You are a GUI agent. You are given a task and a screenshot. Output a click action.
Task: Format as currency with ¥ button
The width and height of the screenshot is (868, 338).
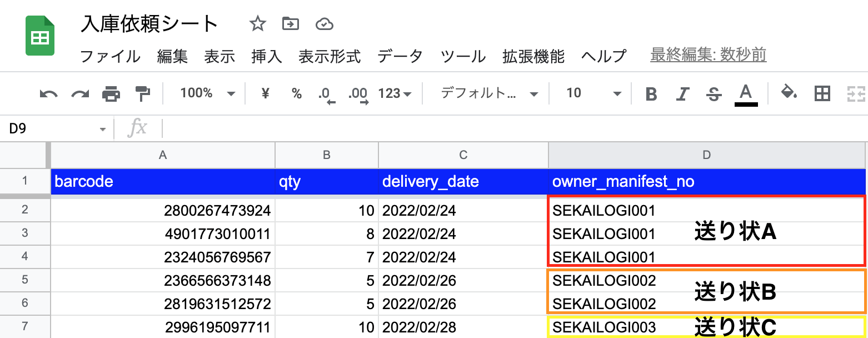265,93
